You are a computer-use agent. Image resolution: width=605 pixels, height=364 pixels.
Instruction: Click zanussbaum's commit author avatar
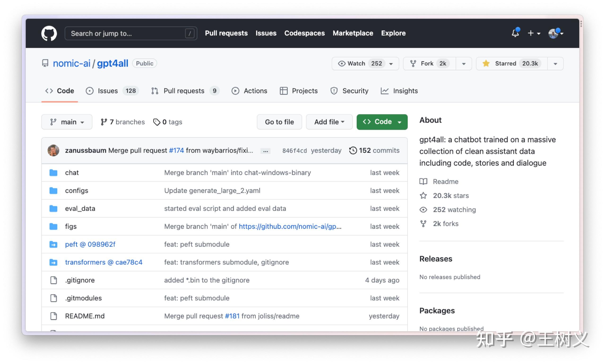click(x=53, y=150)
